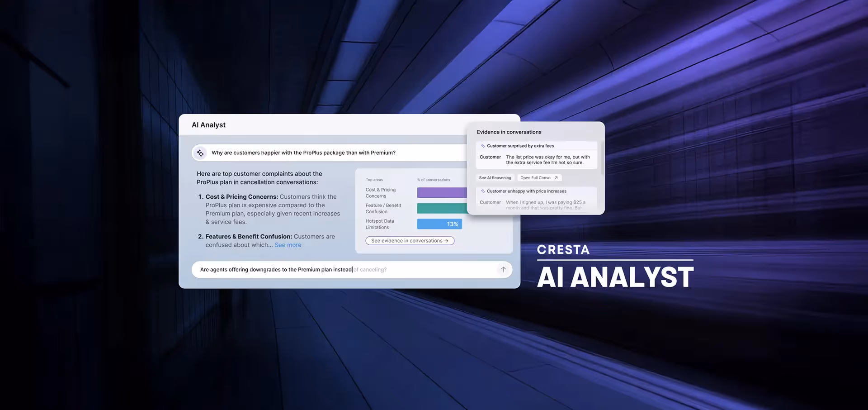Click the blue 13% Hotspot Data bar
The width and height of the screenshot is (868, 410).
click(x=439, y=224)
